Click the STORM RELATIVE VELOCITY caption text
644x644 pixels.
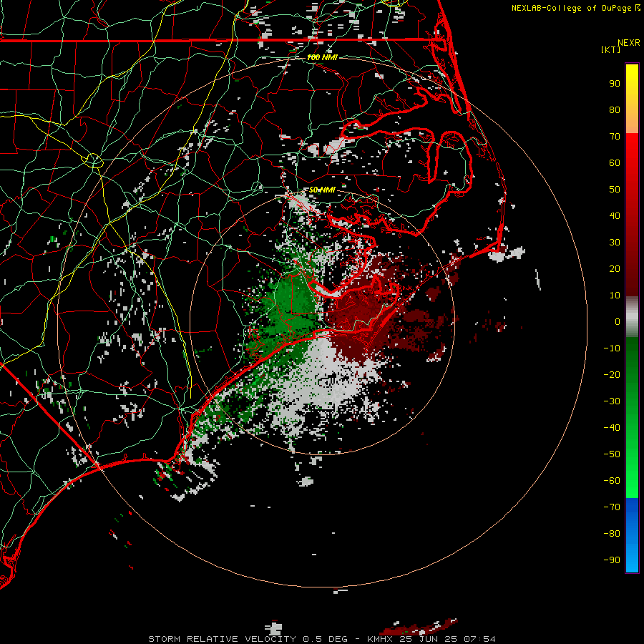[222, 639]
